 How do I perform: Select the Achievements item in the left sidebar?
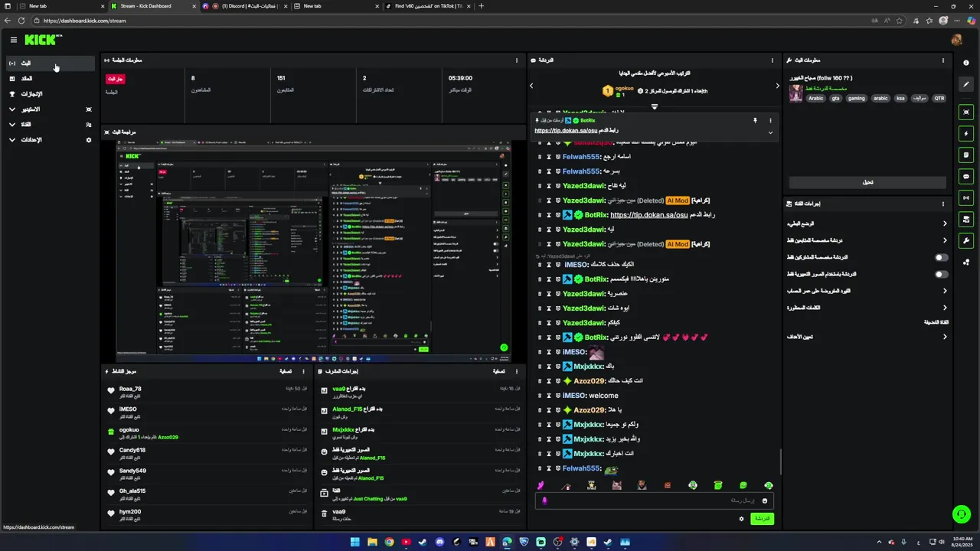coord(51,94)
